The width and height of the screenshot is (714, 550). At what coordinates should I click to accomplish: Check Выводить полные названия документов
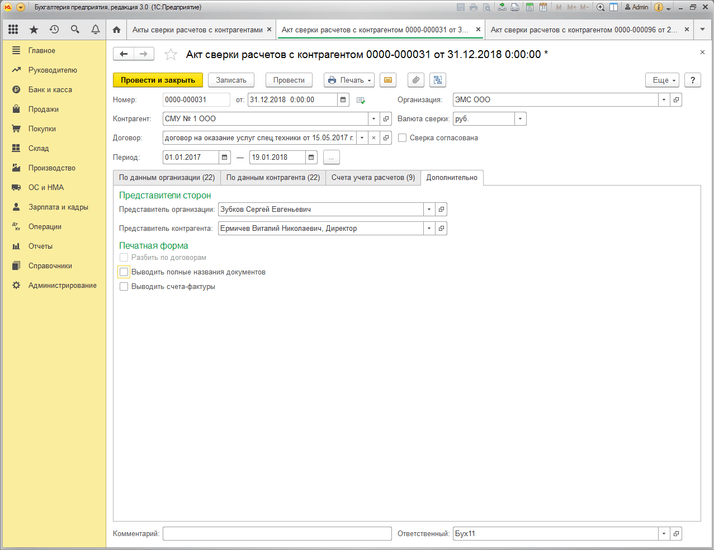click(124, 272)
